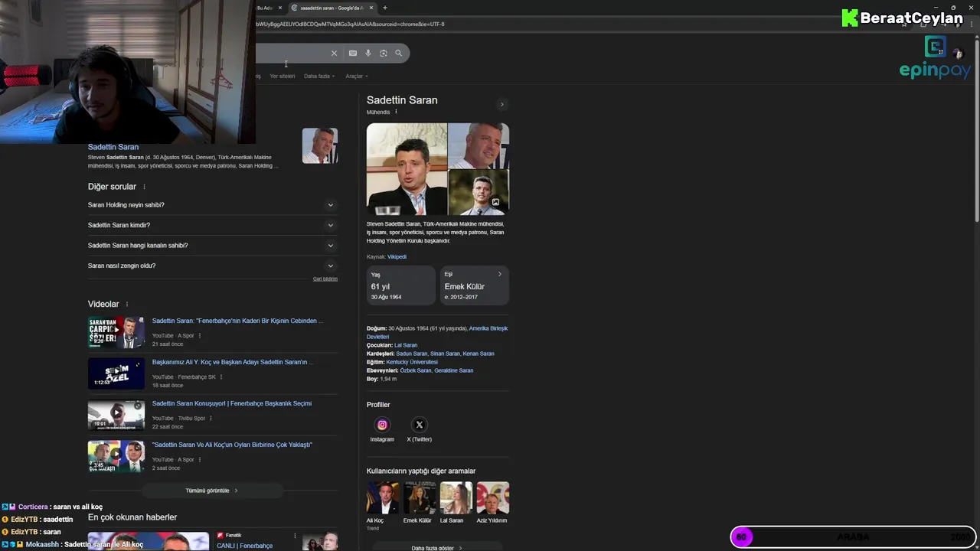The image size is (980, 551).
Task: Open more options for A Spor 21 saat önce video
Action: 200,336
